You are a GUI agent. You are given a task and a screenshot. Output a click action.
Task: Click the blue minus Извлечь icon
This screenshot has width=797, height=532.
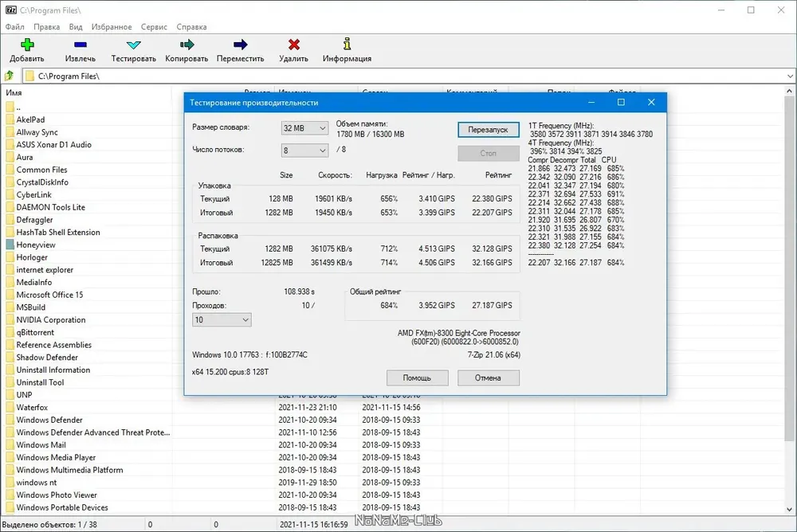(80, 45)
